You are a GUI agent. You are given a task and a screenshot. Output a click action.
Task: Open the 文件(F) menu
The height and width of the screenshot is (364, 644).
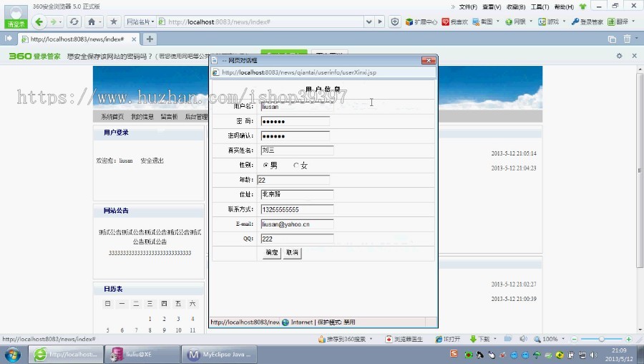(468, 7)
